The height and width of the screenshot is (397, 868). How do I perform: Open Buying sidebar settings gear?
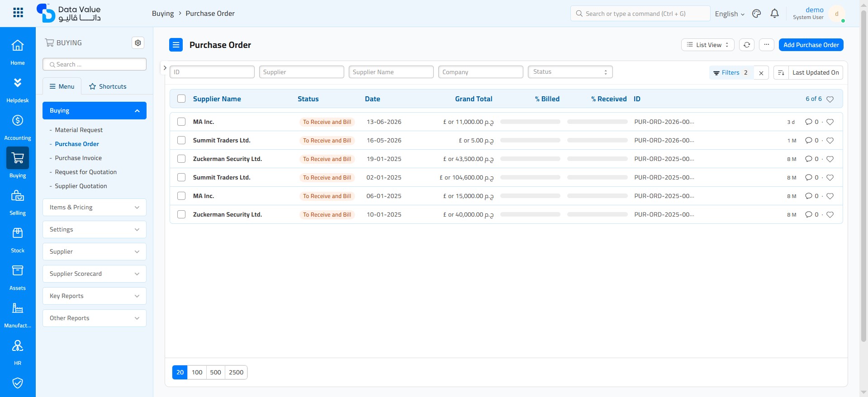[138, 43]
